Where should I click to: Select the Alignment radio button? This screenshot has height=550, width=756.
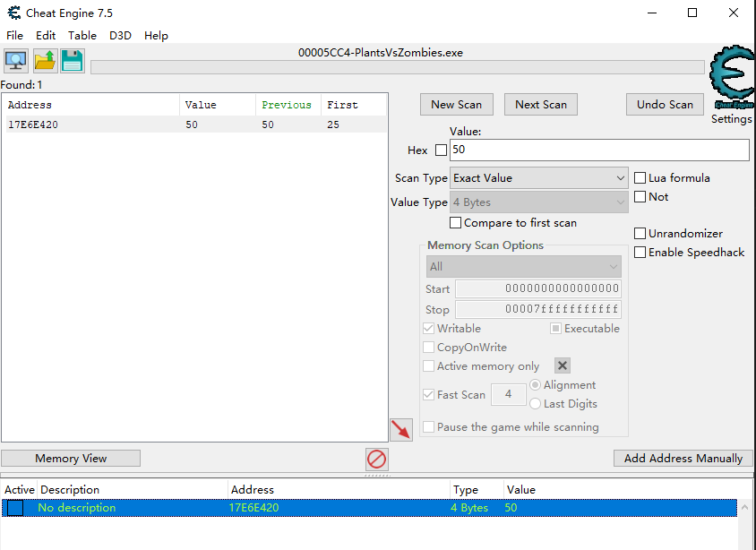coord(535,384)
